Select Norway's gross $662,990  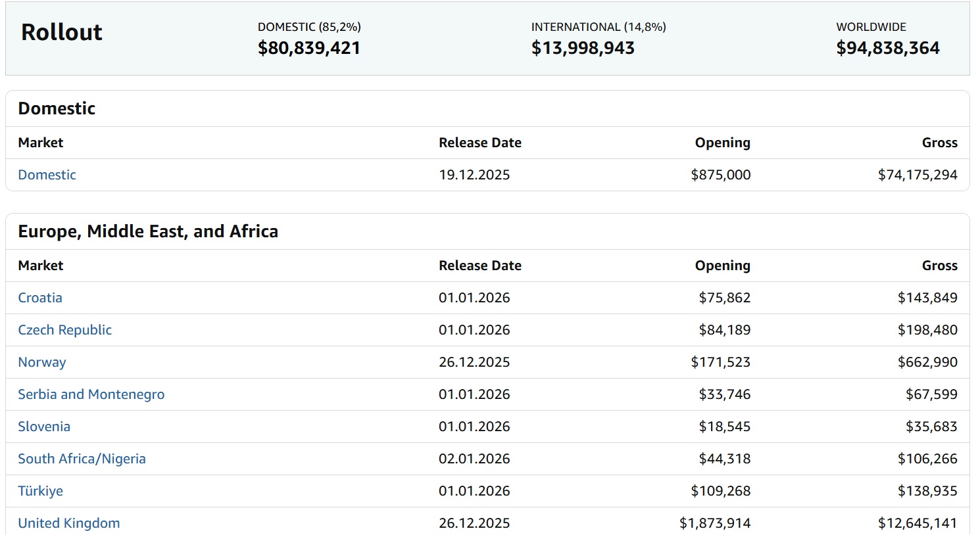tap(927, 362)
